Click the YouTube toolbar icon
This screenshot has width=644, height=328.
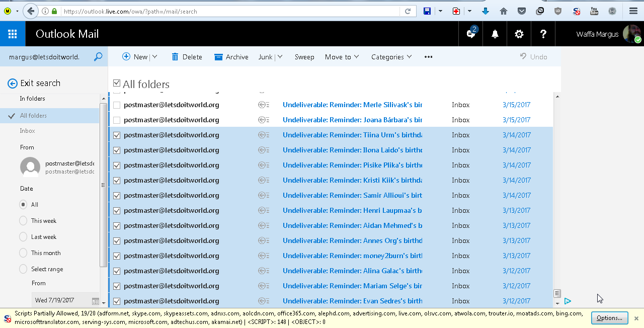(594, 11)
